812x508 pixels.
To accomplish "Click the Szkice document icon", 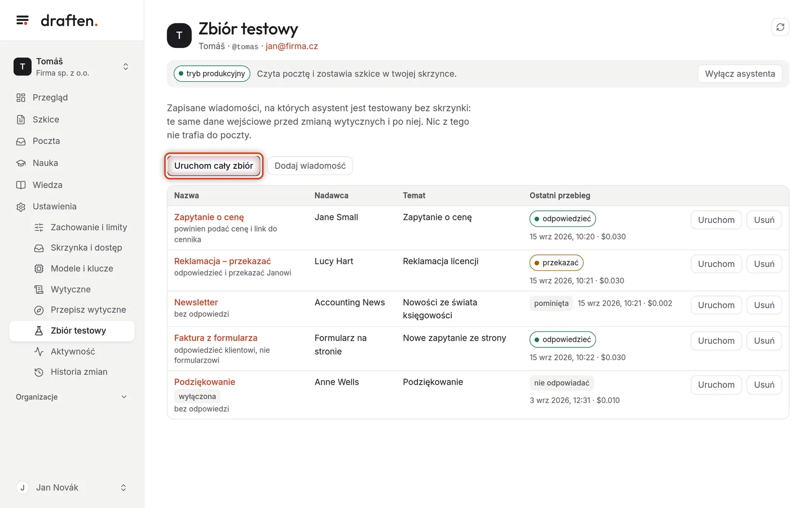I will click(x=21, y=120).
